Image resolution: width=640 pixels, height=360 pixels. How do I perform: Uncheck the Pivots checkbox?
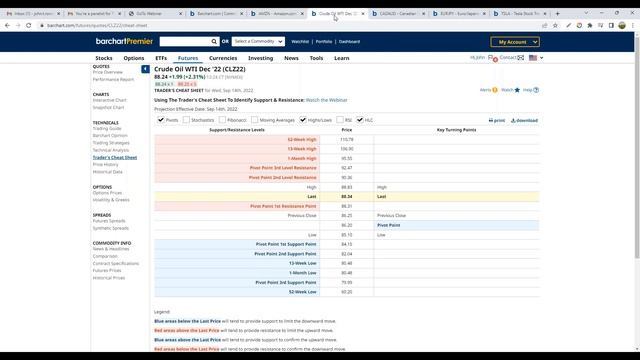pos(161,120)
